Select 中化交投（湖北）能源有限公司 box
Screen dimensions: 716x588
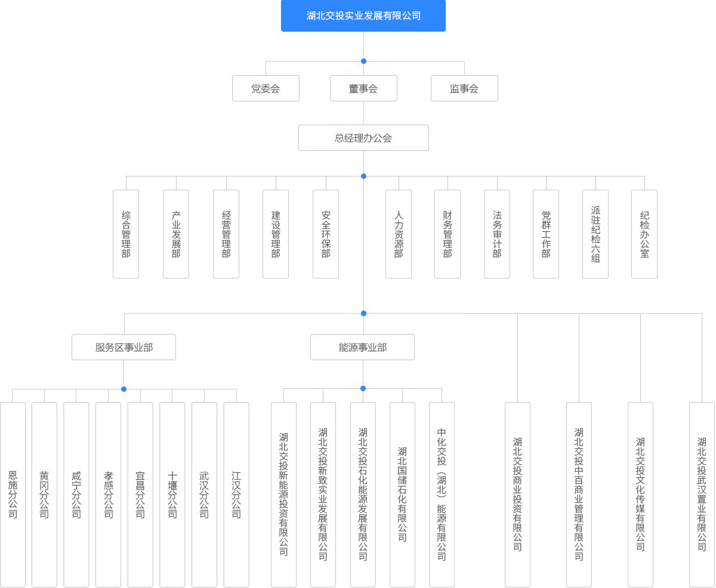click(442, 495)
